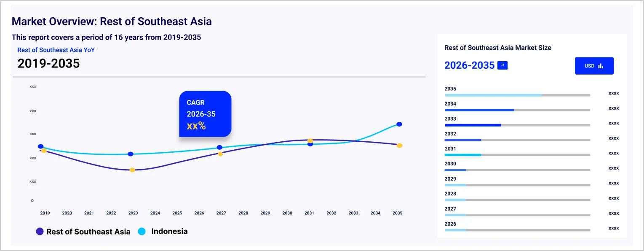Select the Indonesia data point at 2035
644x251 pixels.
pos(399,124)
